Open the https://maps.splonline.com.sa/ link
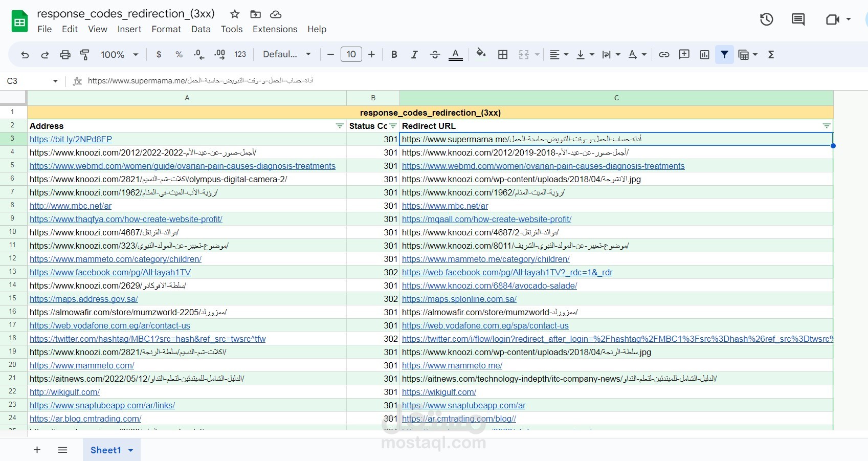868x461 pixels. [459, 299]
